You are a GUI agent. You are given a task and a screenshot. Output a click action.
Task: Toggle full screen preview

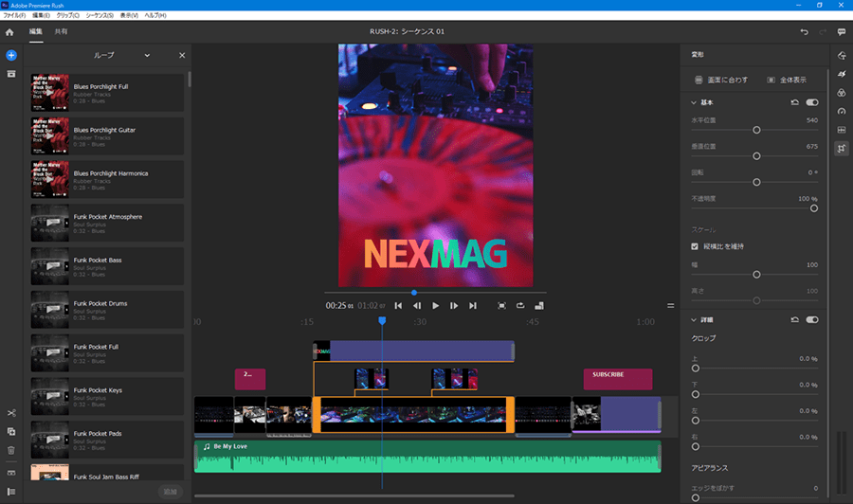501,306
